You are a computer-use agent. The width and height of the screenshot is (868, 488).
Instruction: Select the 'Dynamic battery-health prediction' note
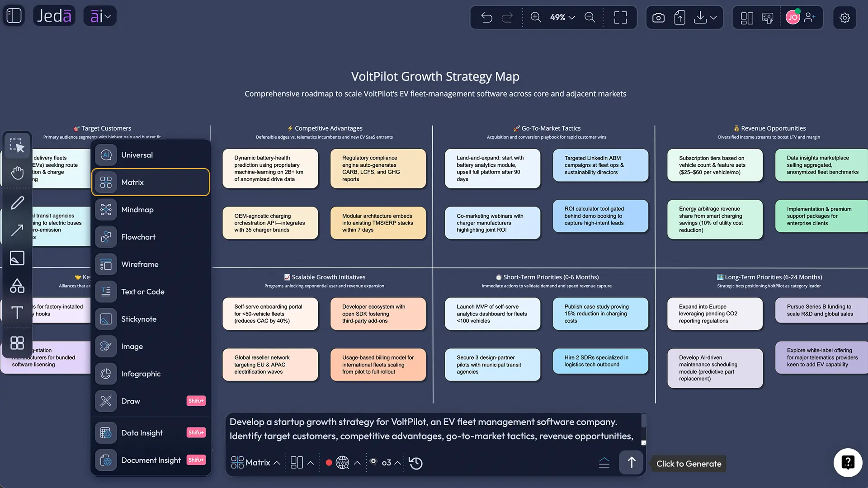[270, 169]
